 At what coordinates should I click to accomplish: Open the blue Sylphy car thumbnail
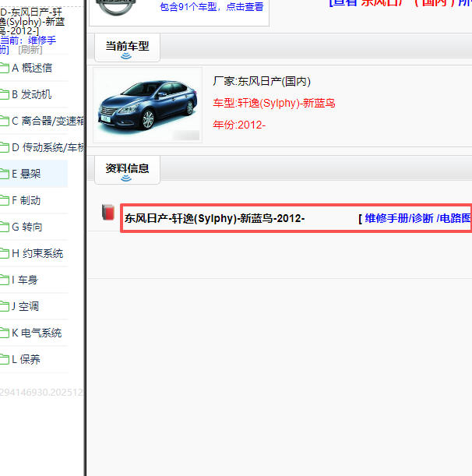[x=147, y=105]
